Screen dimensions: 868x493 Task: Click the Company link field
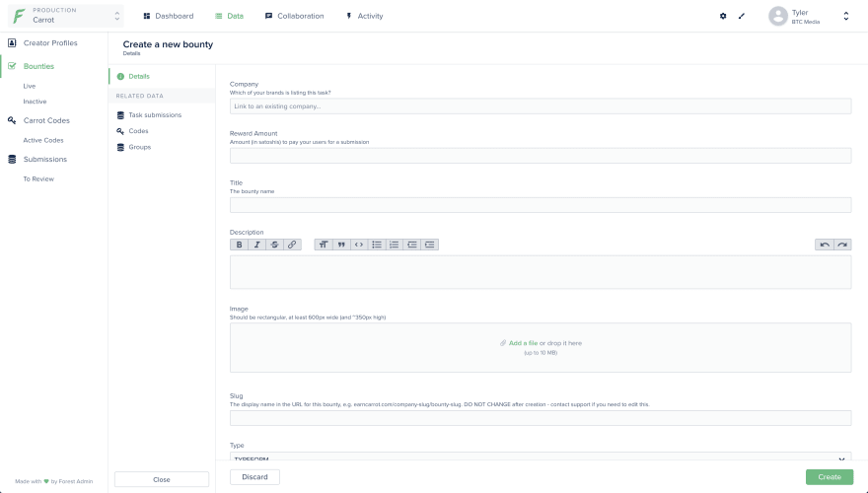pyautogui.click(x=541, y=106)
